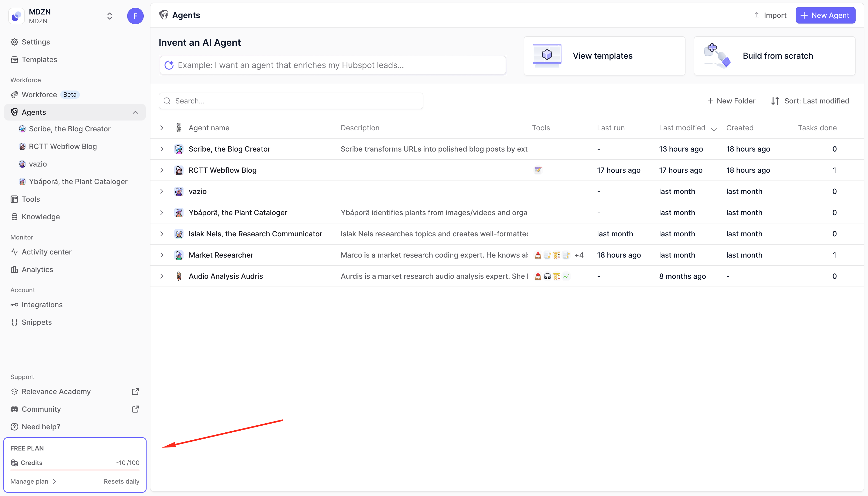The image size is (868, 496).
Task: Open the Snippets page
Action: [x=74, y=322]
